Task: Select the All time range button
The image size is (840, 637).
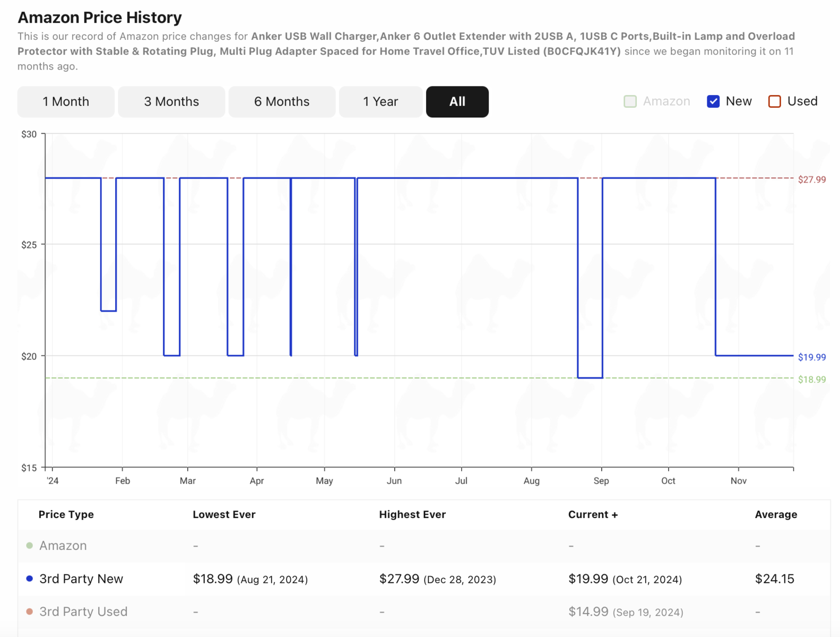Action: (x=457, y=101)
